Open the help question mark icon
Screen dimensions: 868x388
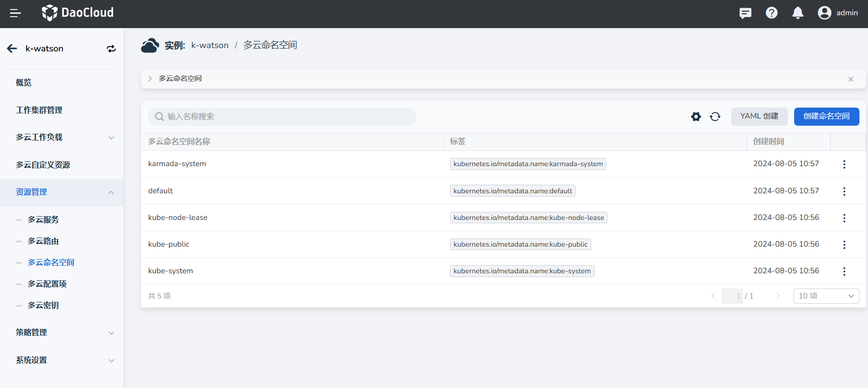pyautogui.click(x=771, y=13)
